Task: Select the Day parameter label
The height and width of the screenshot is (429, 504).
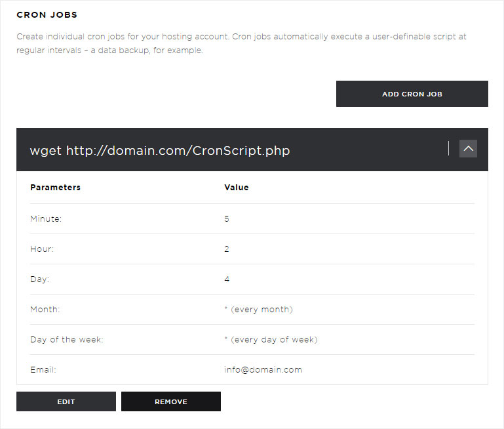Action: (40, 279)
